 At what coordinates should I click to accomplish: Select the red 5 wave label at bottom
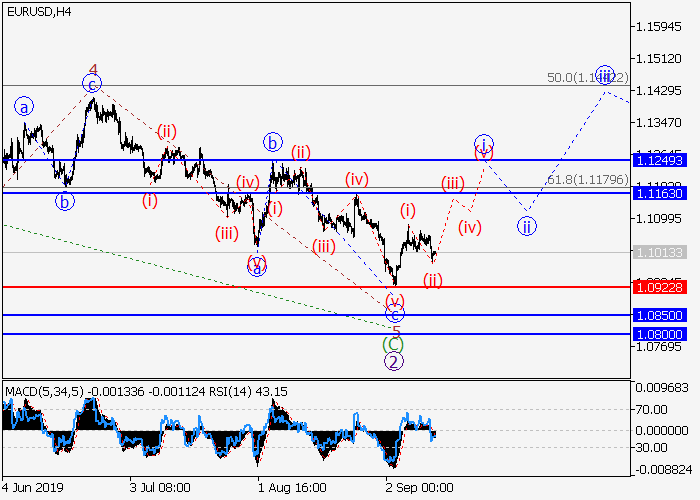(x=396, y=330)
